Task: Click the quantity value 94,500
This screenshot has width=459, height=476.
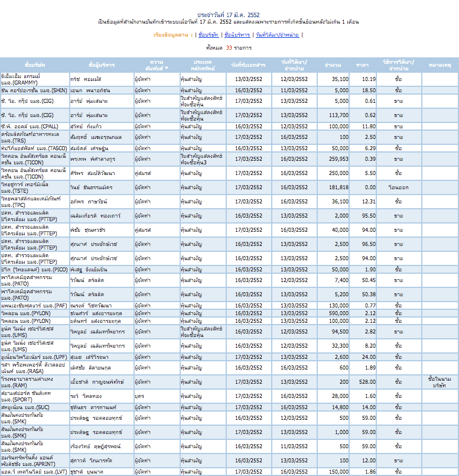Action: click(x=340, y=332)
